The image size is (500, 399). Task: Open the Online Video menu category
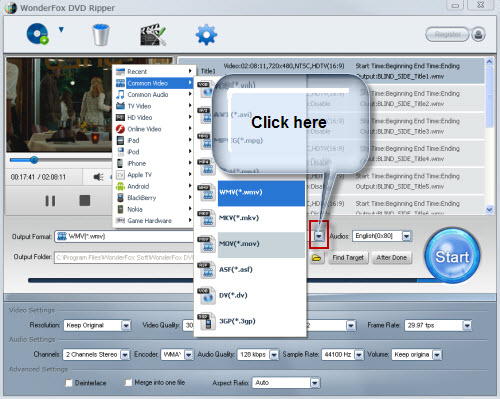pos(154,129)
